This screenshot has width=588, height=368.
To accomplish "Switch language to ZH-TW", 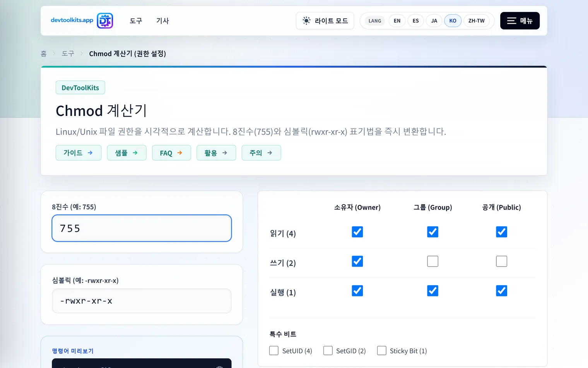I will (x=476, y=21).
